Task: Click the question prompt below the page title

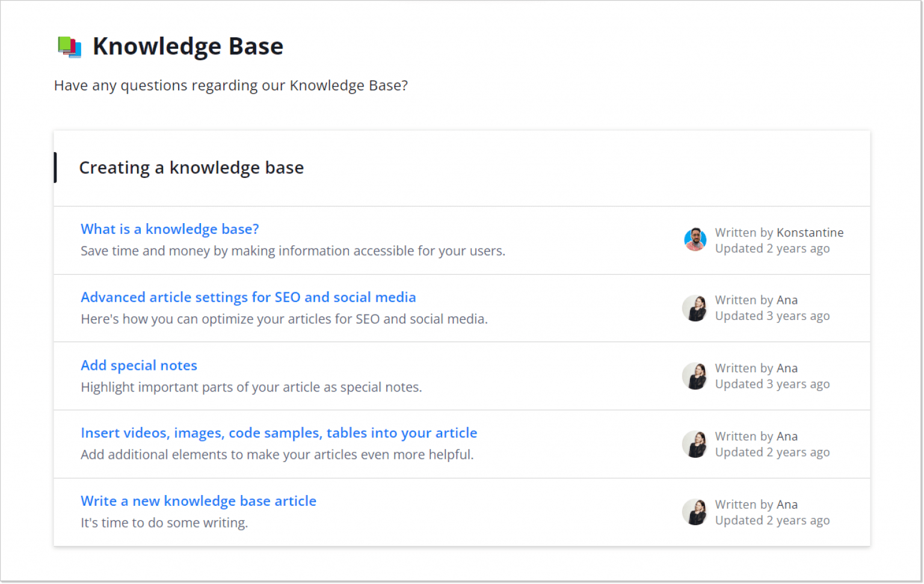Action: click(231, 85)
